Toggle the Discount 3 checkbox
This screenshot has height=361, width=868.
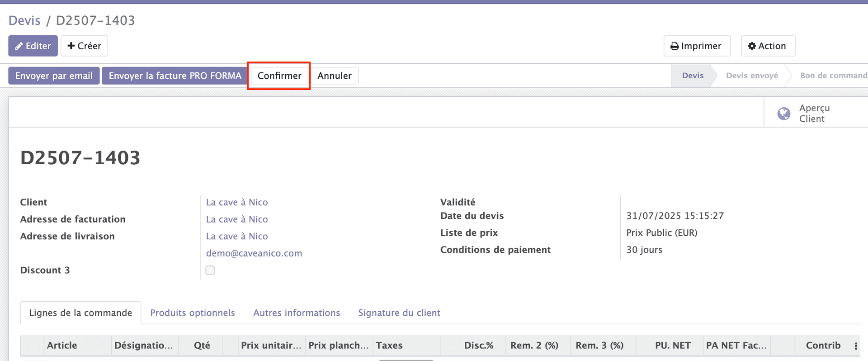(210, 271)
